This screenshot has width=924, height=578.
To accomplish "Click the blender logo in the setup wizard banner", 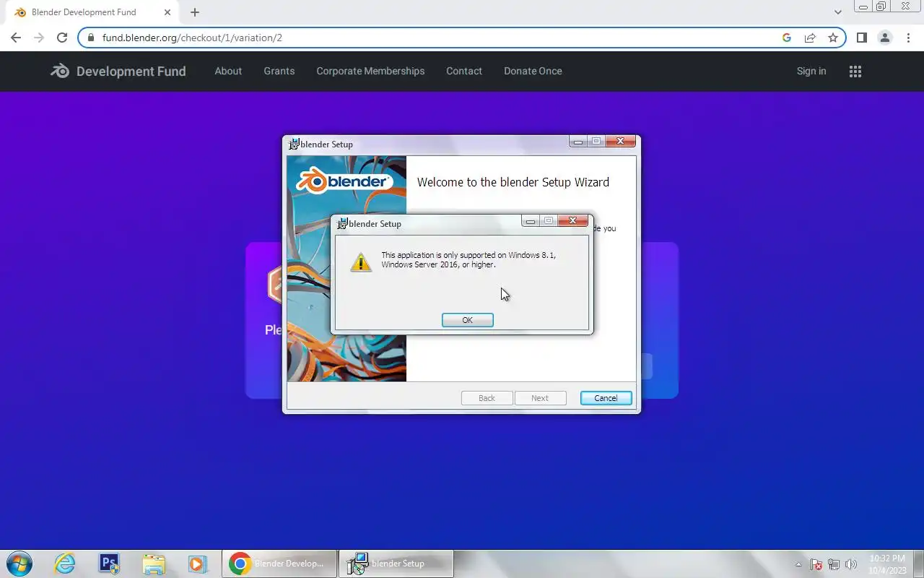I will (x=345, y=181).
